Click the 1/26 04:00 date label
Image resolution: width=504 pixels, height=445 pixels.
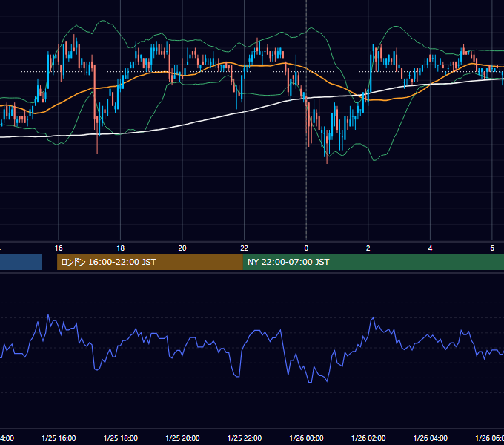click(431, 438)
